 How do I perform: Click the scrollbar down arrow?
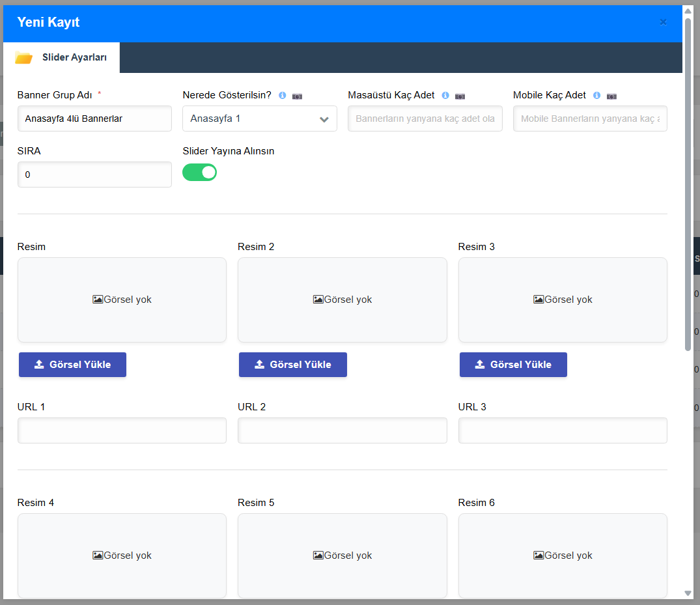point(688,593)
